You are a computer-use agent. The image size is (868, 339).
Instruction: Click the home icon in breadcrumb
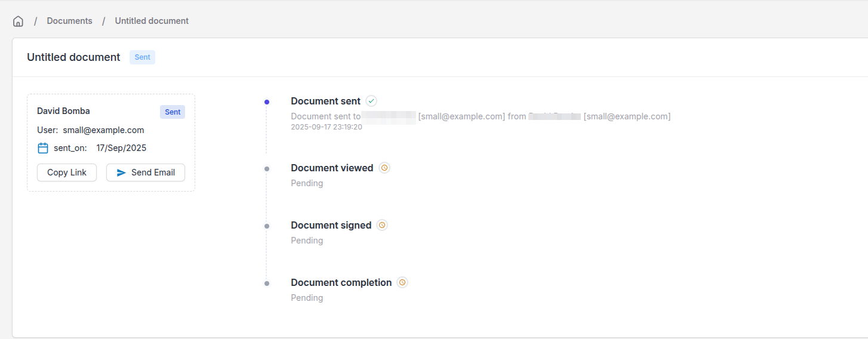(x=19, y=21)
